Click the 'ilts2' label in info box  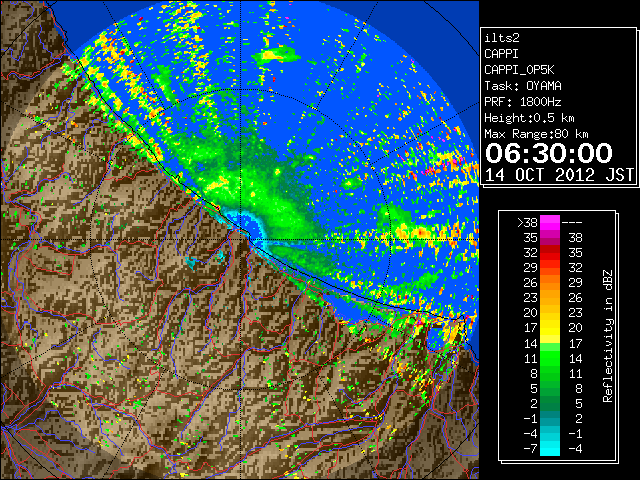[x=502, y=38]
